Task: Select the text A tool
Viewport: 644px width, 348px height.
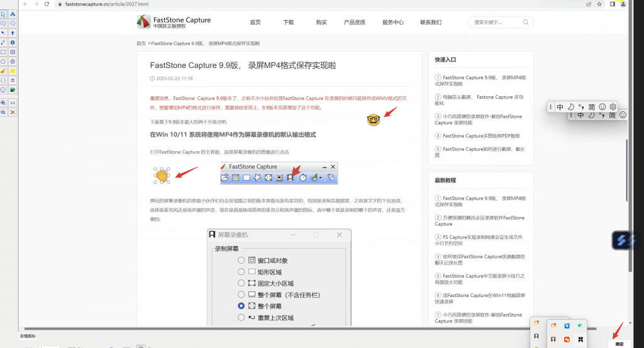Action: tap(13, 14)
